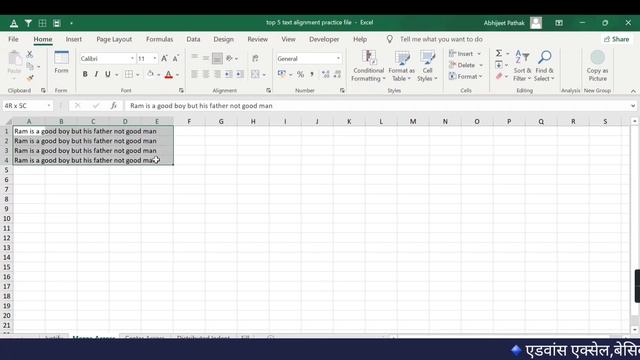Click the Borders icon
640x360 pixels.
tap(129, 74)
